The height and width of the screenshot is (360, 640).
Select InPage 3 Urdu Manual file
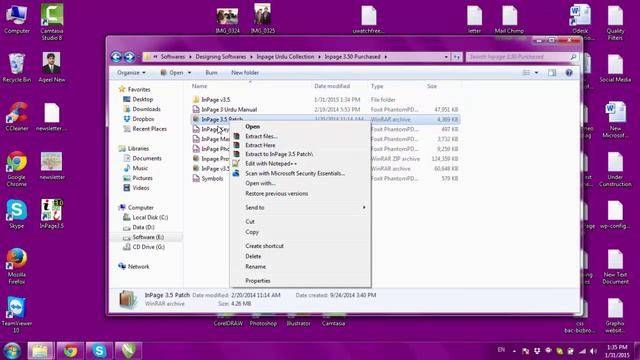click(x=325, y=109)
